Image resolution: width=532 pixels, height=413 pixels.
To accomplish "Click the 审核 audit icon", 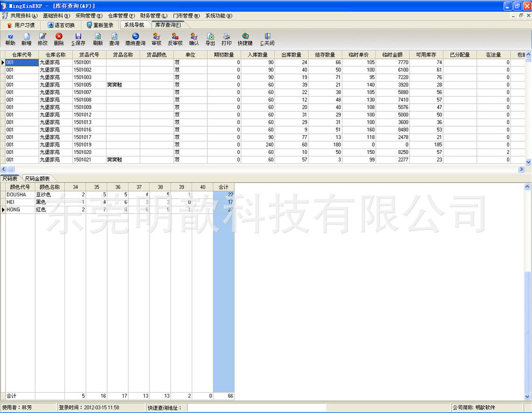I will point(156,39).
